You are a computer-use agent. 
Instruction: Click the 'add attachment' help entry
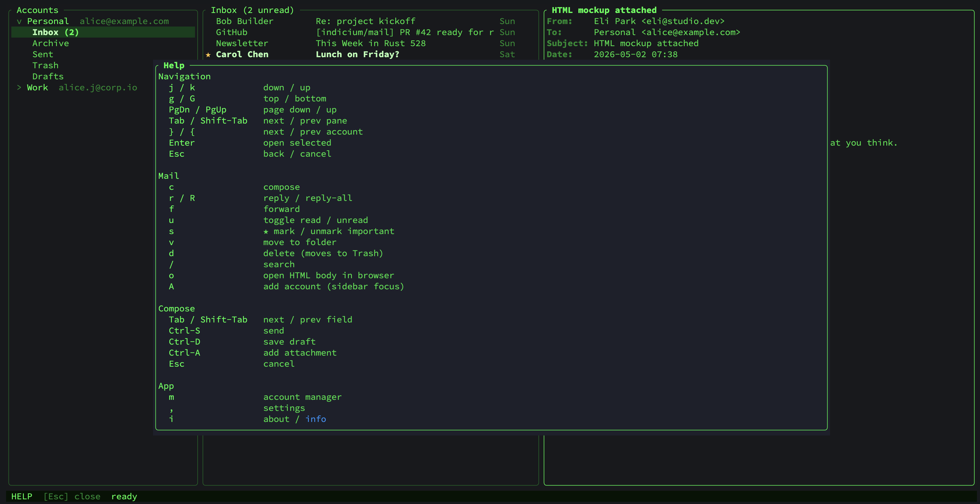pyautogui.click(x=300, y=353)
